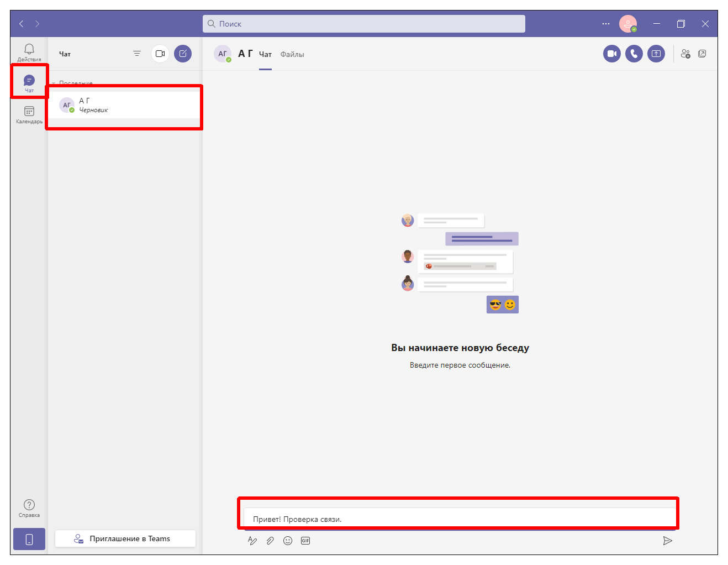This screenshot has height=565, width=728.
Task: Start a video call with АГ
Action: [611, 54]
